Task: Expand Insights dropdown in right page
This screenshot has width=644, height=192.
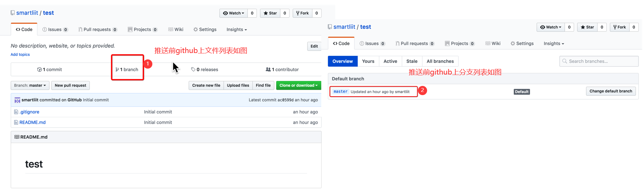Action: 554,43
